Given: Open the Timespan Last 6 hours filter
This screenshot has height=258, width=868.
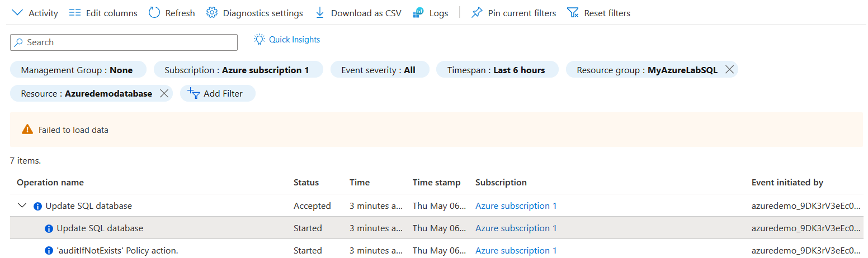Looking at the screenshot, I should point(497,70).
